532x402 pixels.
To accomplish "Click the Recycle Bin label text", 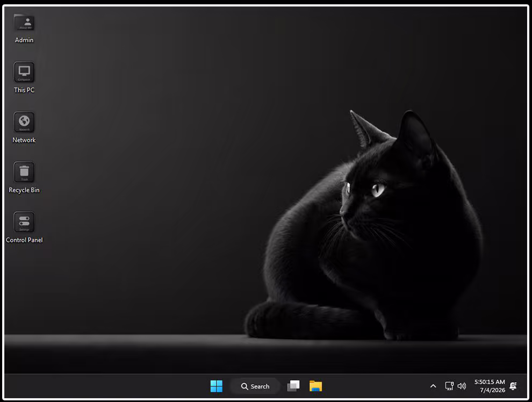I will coord(24,190).
